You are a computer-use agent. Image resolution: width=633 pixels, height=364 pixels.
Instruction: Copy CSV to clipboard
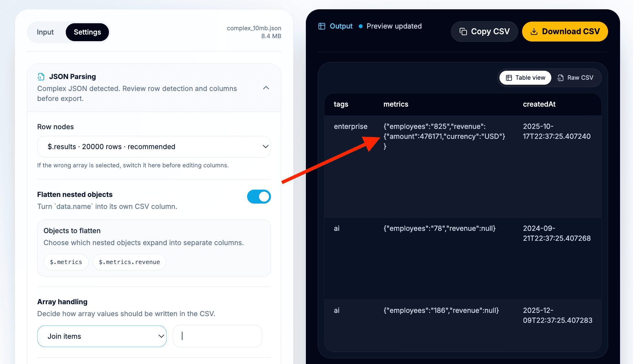pos(484,32)
